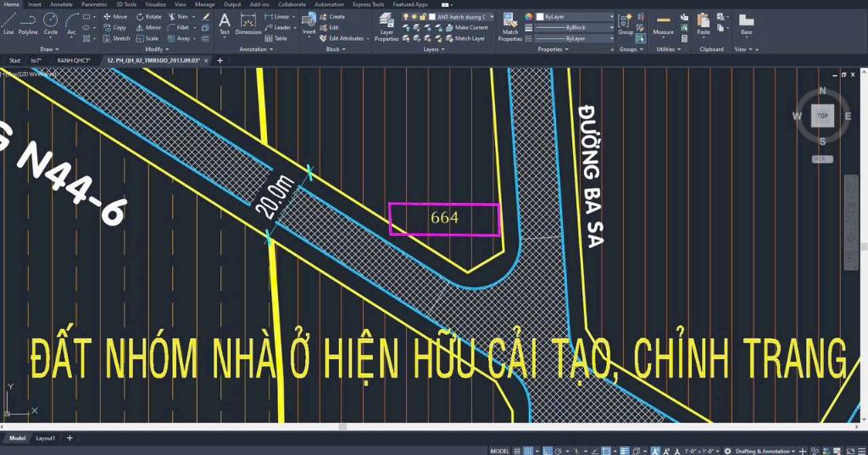Click TOP face of the ViewCube

(x=822, y=115)
